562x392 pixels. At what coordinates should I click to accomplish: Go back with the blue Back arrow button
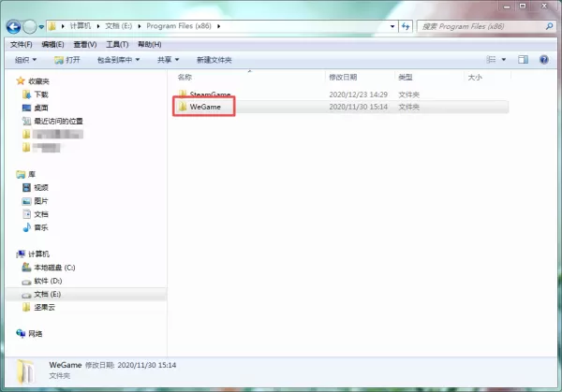(x=13, y=26)
